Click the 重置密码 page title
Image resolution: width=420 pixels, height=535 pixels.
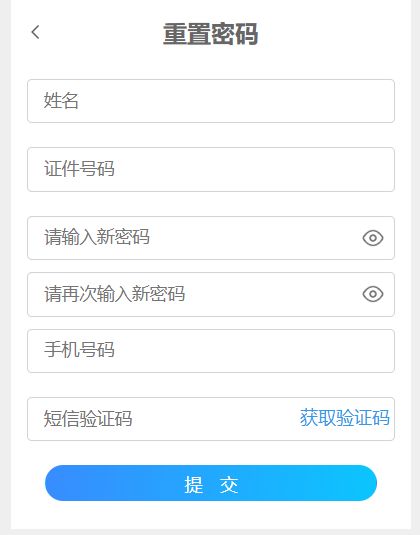point(210,34)
